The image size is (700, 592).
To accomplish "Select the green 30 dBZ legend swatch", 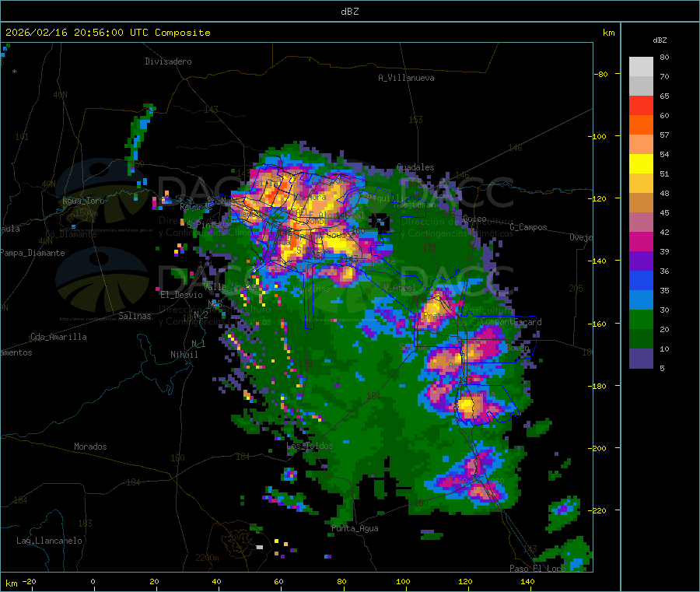I will [641, 319].
